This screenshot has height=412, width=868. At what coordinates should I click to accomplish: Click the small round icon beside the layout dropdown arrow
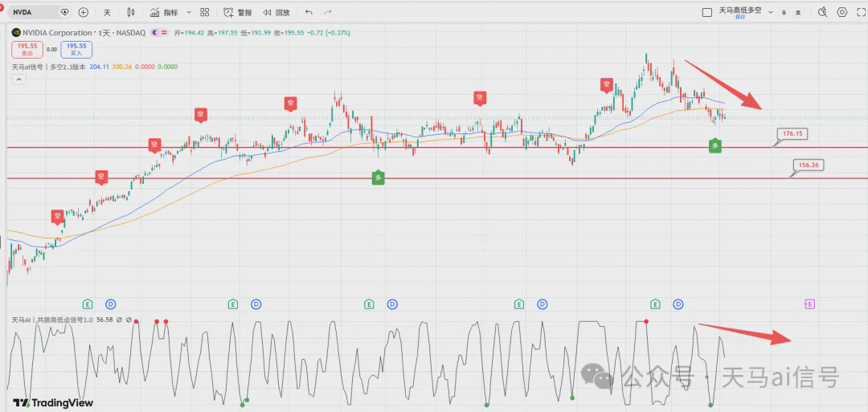click(784, 12)
